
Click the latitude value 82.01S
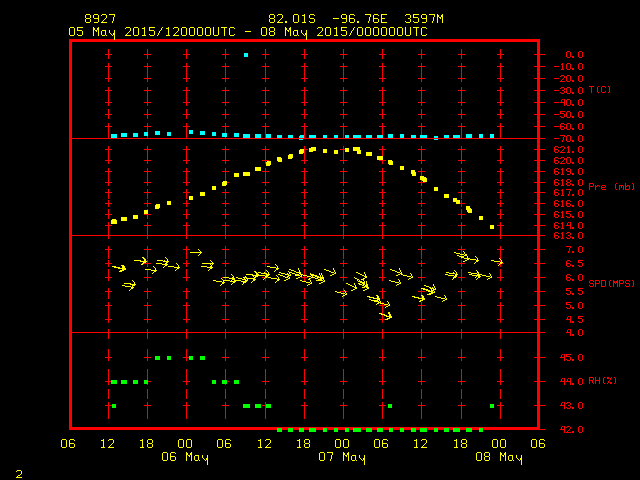pyautogui.click(x=292, y=19)
